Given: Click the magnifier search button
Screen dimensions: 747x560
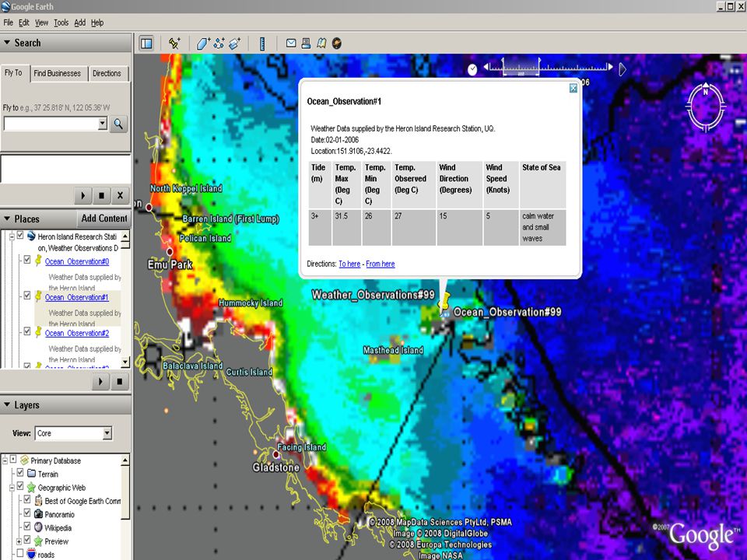Looking at the screenshot, I should [118, 124].
